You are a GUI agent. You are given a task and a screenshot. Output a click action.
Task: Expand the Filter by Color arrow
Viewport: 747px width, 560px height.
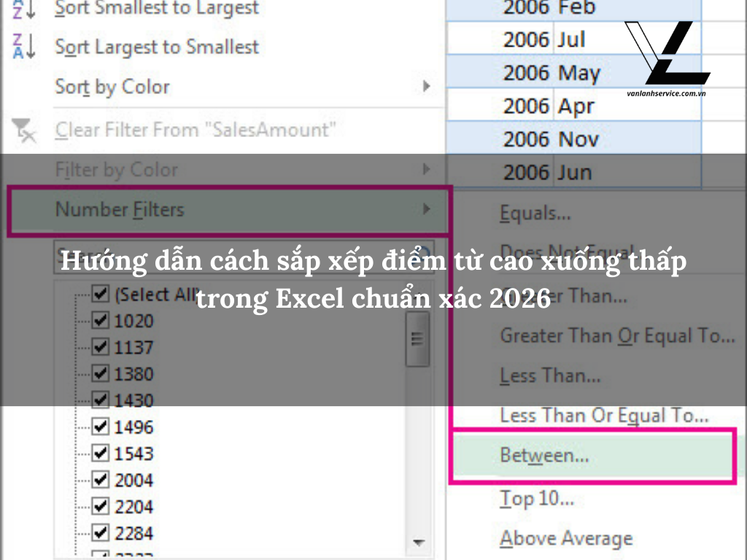point(426,169)
